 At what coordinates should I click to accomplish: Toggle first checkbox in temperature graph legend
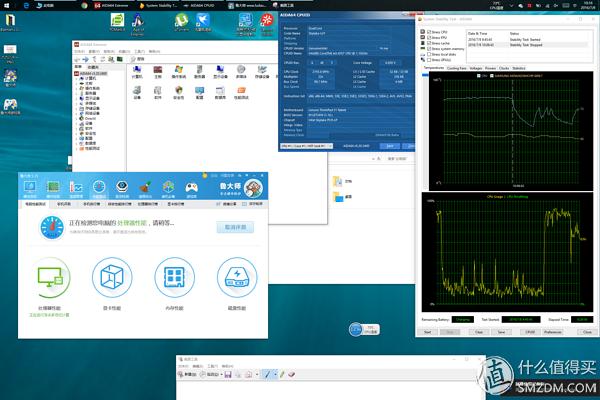[479, 76]
